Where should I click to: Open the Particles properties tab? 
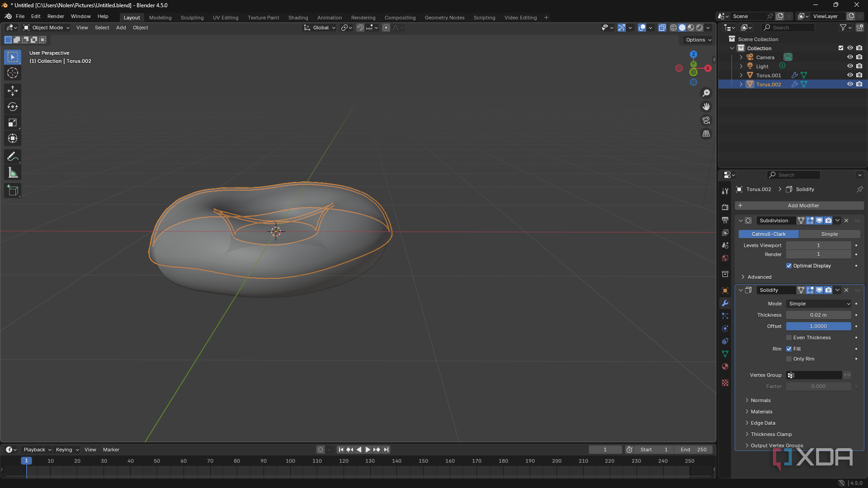[725, 316]
